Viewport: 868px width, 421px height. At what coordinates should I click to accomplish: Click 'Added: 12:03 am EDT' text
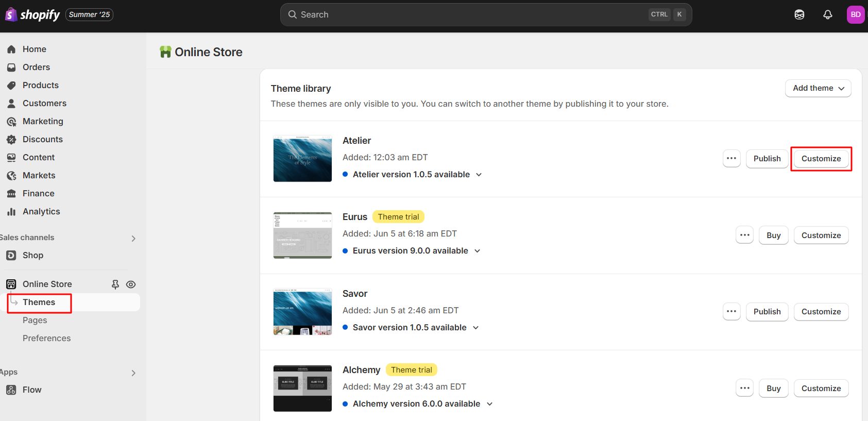[x=385, y=158]
